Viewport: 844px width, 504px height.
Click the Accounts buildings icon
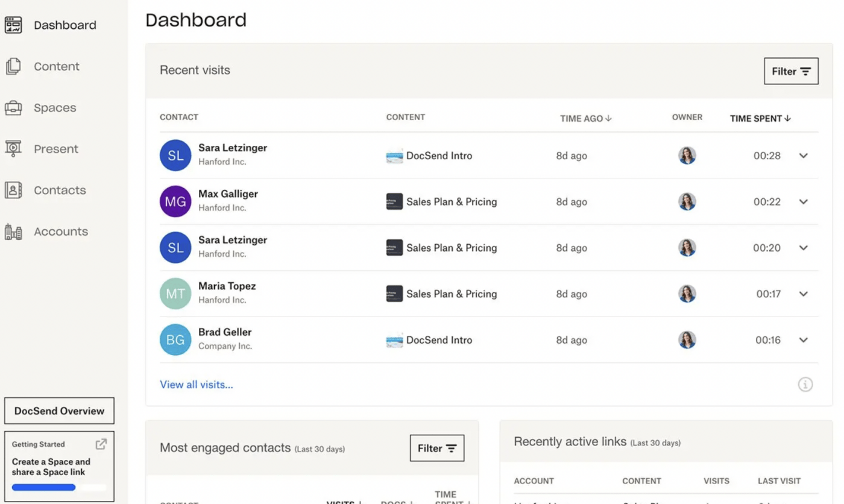(13, 232)
